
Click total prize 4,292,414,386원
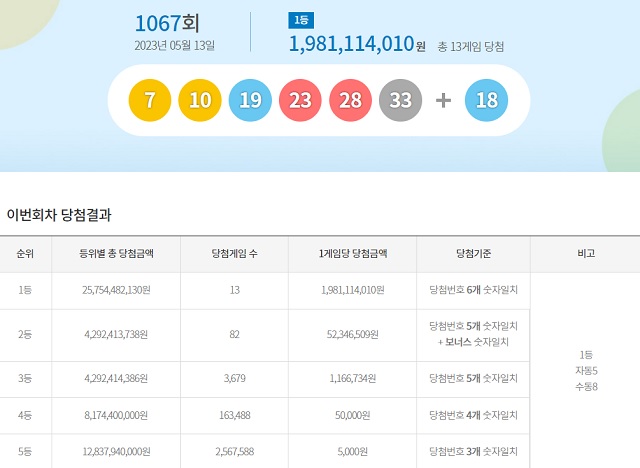pos(116,378)
